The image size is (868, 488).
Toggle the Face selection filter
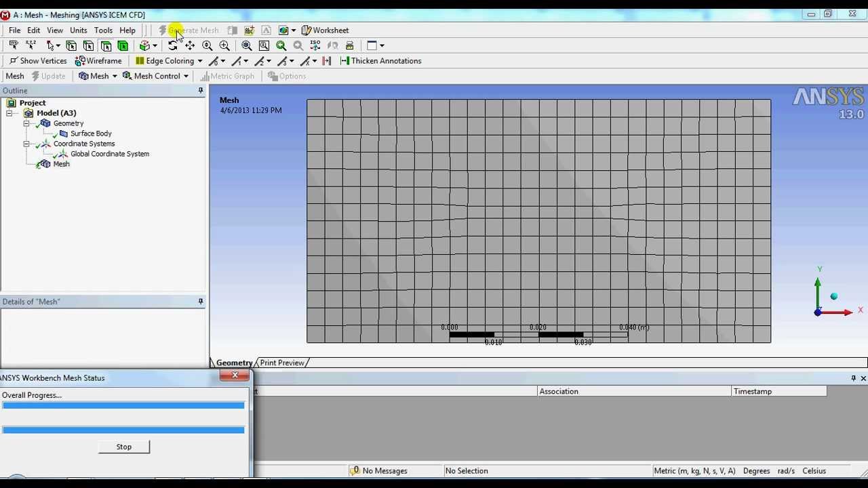pyautogui.click(x=106, y=45)
